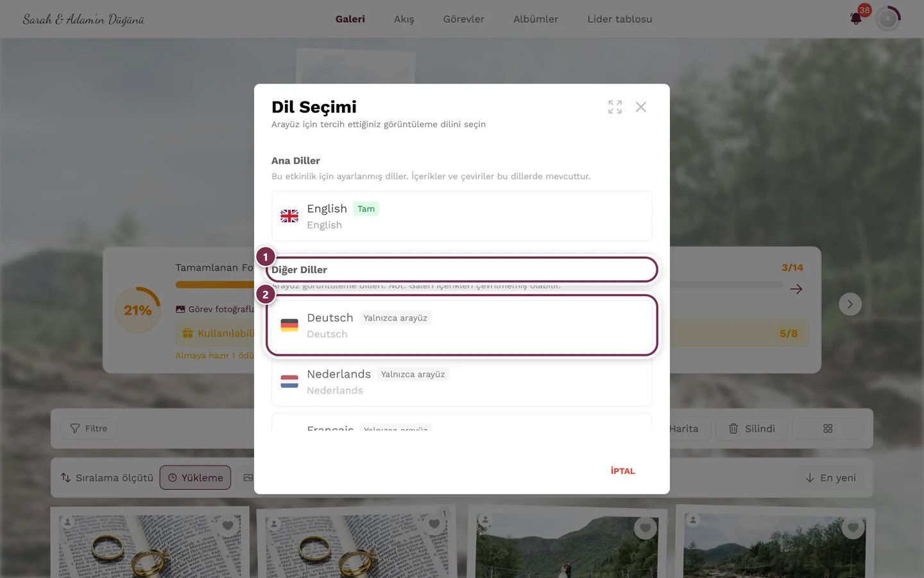
Task: Click the "Tam" badge next to English
Action: pos(366,209)
